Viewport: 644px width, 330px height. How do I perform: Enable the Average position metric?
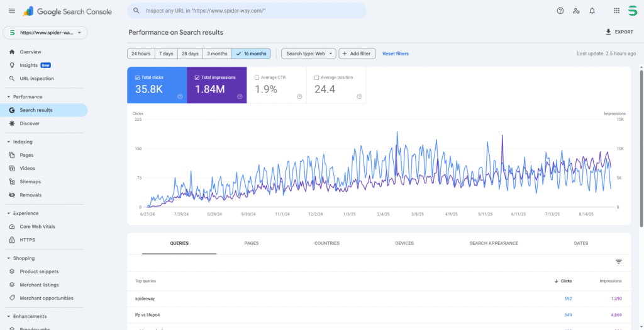(317, 77)
